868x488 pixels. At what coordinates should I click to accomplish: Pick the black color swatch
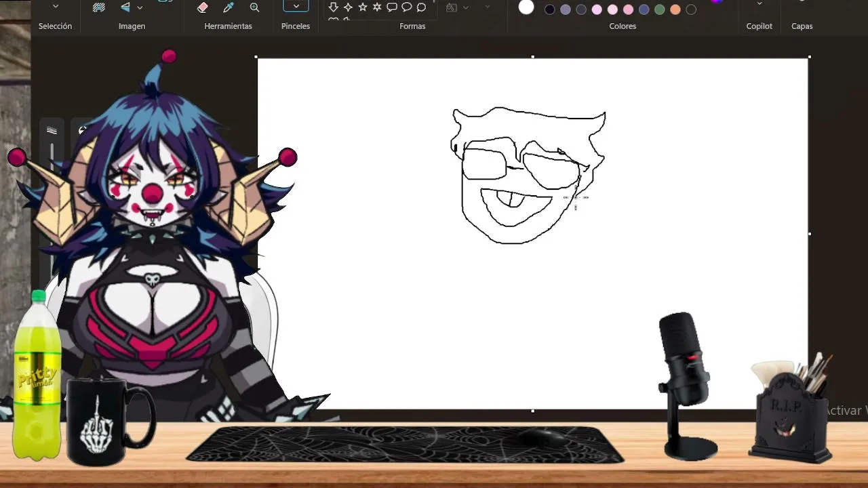pyautogui.click(x=550, y=9)
